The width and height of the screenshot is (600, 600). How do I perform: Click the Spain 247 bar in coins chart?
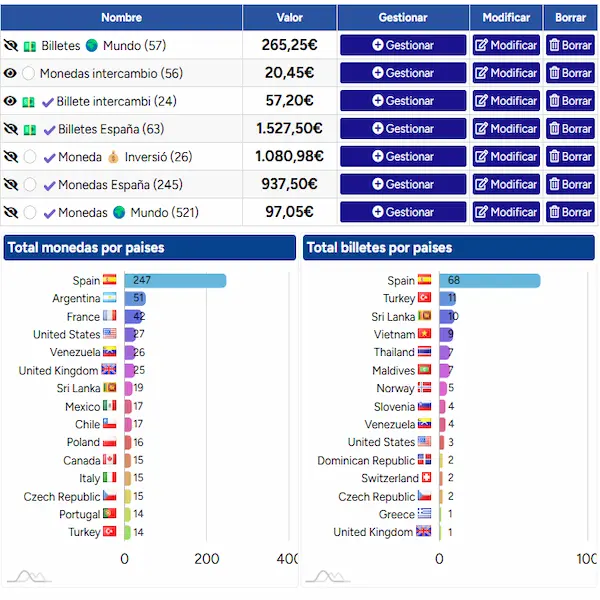click(x=175, y=280)
